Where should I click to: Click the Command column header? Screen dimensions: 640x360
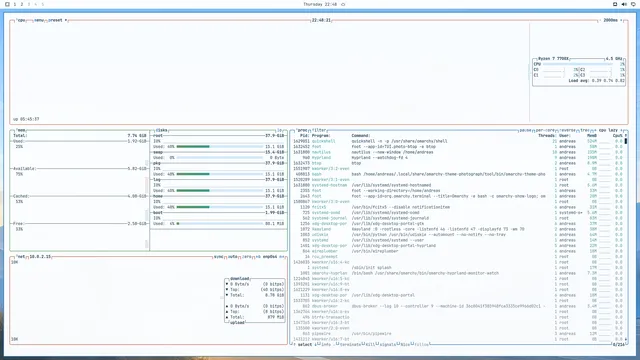coord(361,136)
